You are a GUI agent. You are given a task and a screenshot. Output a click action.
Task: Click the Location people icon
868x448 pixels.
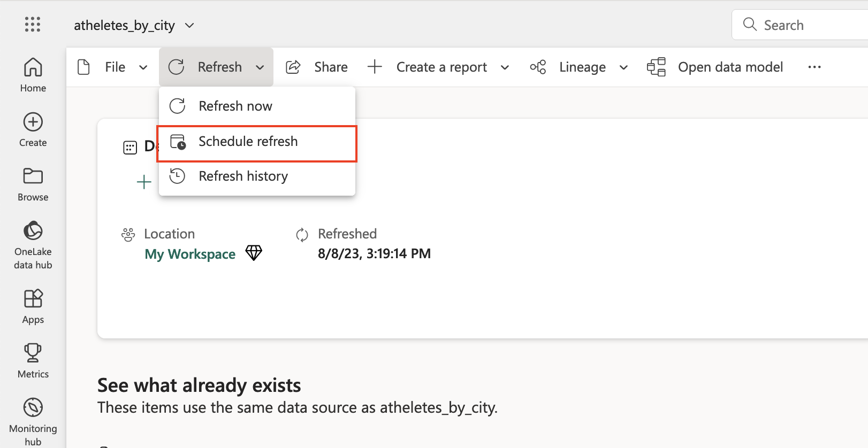(x=128, y=235)
